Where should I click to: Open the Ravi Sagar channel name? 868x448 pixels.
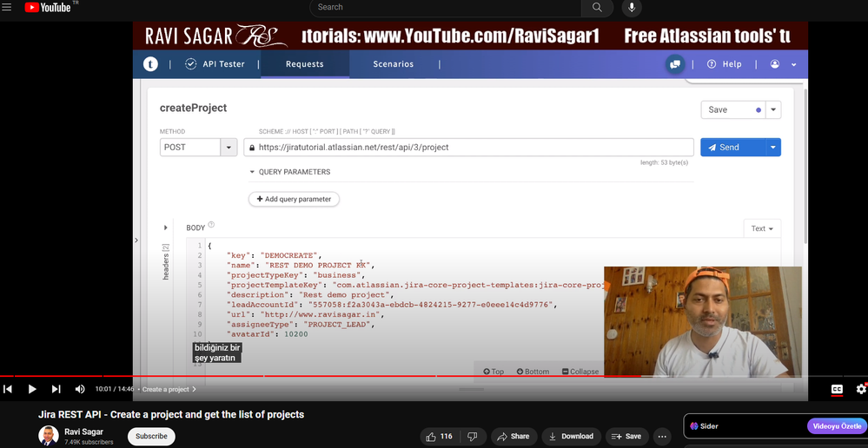coord(83,432)
